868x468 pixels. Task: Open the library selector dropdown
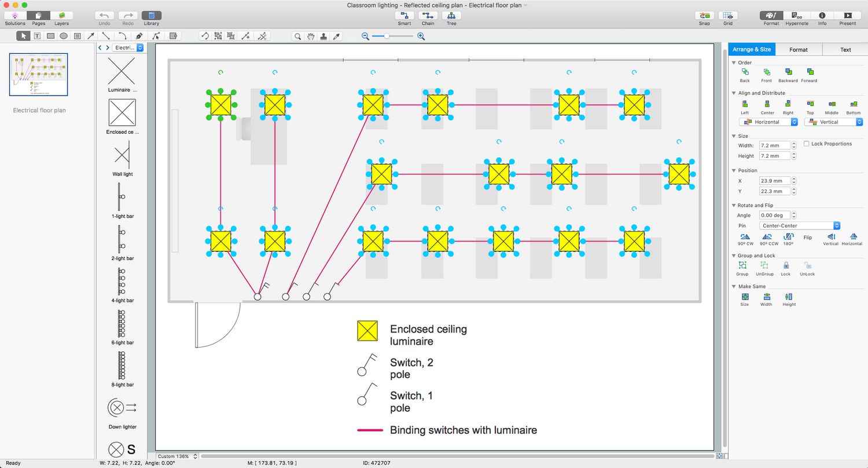pos(127,47)
